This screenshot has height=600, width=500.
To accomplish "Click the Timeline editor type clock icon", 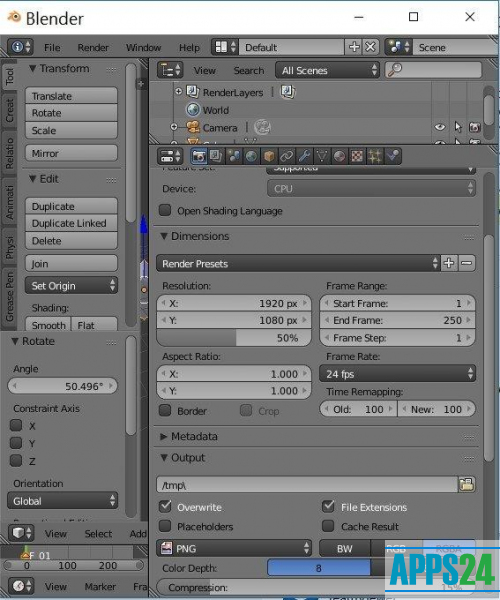I will point(21,586).
